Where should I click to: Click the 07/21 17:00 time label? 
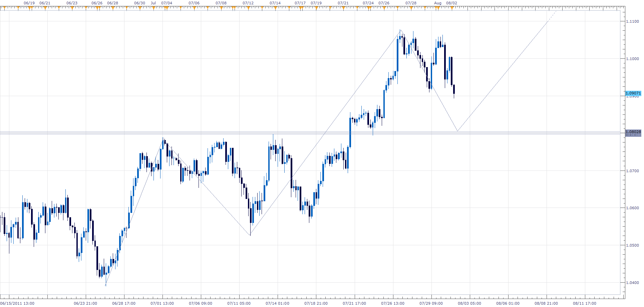tap(354, 303)
